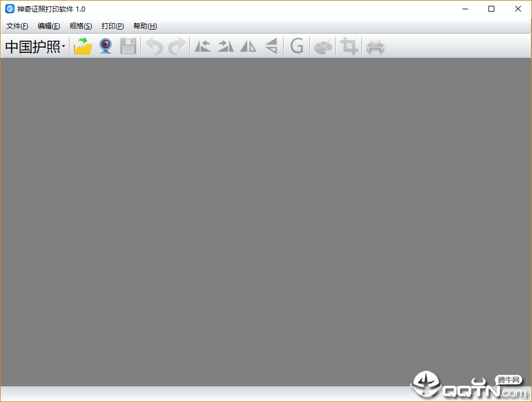Apply grayscale with the G icon
Viewport: 532px width, 402px height.
pos(297,46)
